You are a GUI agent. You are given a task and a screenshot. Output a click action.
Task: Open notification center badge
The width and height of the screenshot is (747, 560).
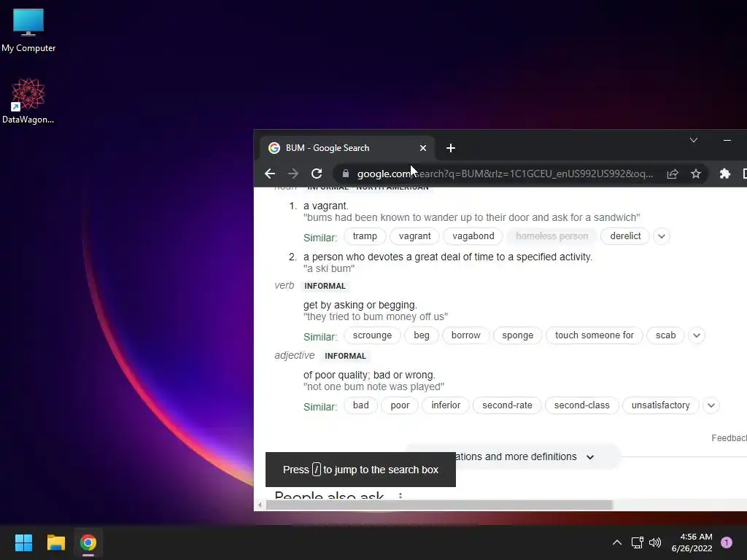tap(727, 542)
